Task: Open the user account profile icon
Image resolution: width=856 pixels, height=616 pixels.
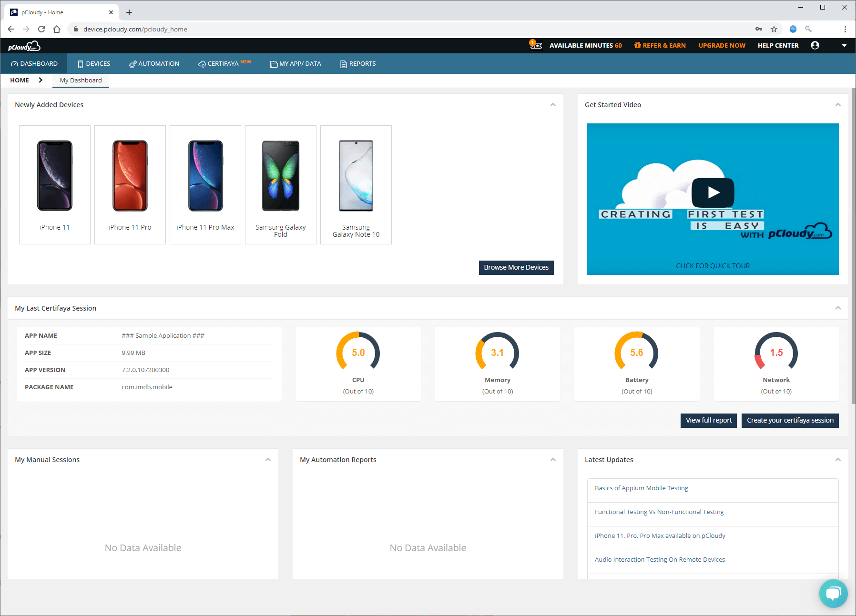Action: (x=815, y=45)
